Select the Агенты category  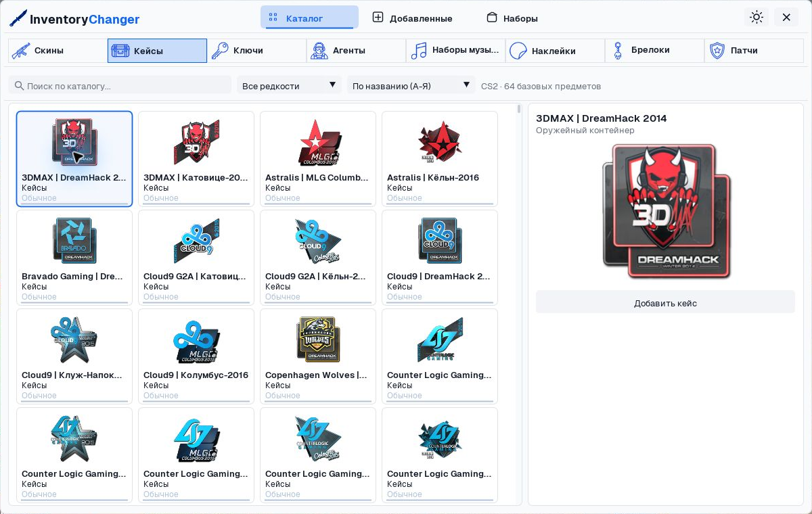pos(356,51)
